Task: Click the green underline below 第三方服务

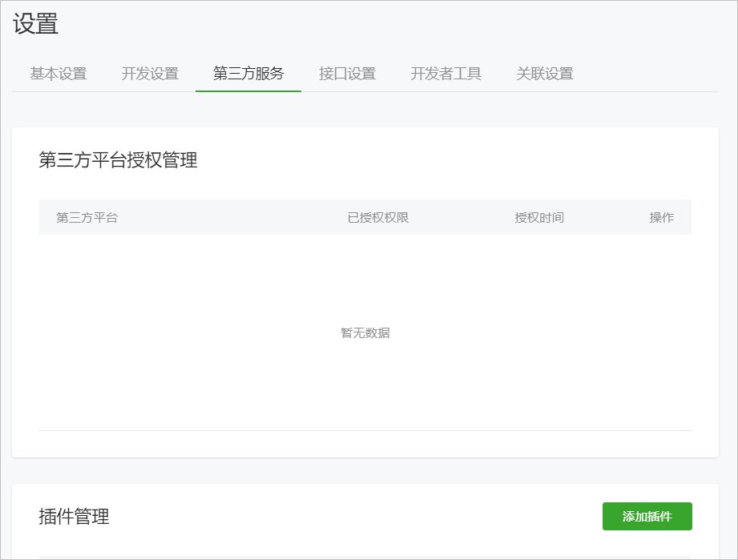Action: point(248,91)
